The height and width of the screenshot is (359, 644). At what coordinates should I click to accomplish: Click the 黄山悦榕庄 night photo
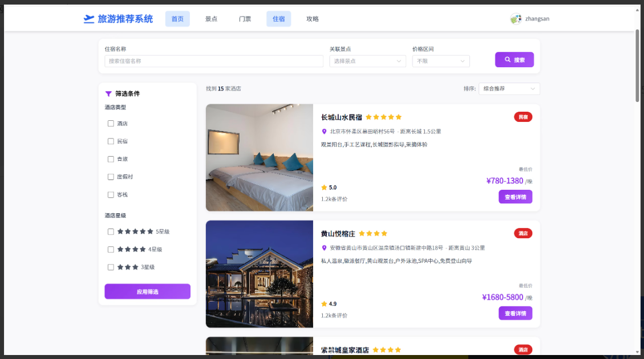click(260, 274)
